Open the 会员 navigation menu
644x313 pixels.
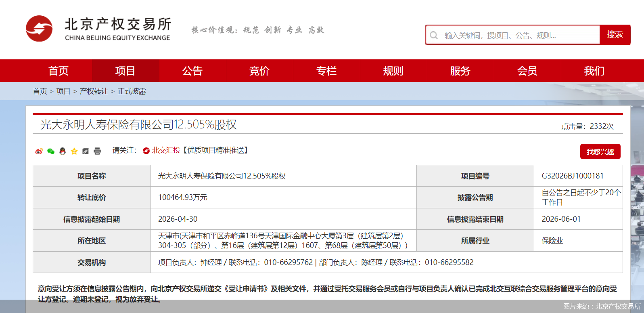(x=527, y=71)
